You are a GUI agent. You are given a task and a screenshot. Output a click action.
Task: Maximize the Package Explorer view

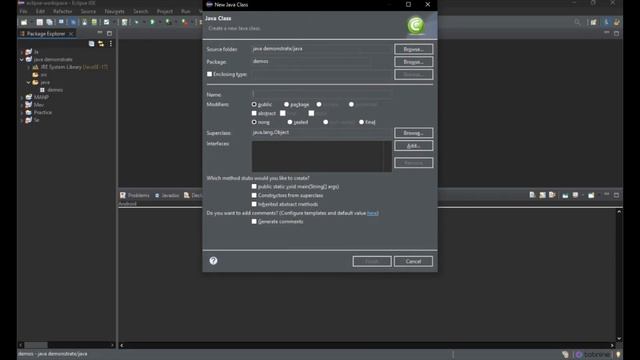click(x=109, y=33)
